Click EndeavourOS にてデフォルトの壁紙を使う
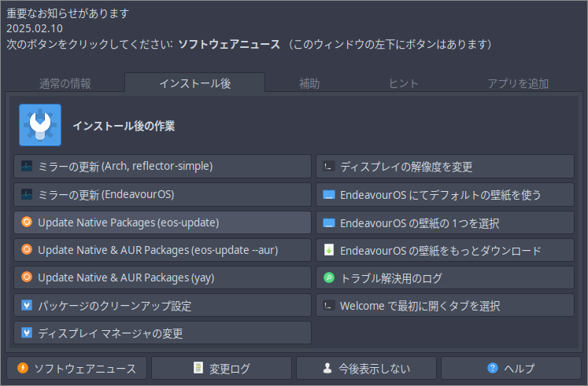588x386 pixels. [445, 195]
